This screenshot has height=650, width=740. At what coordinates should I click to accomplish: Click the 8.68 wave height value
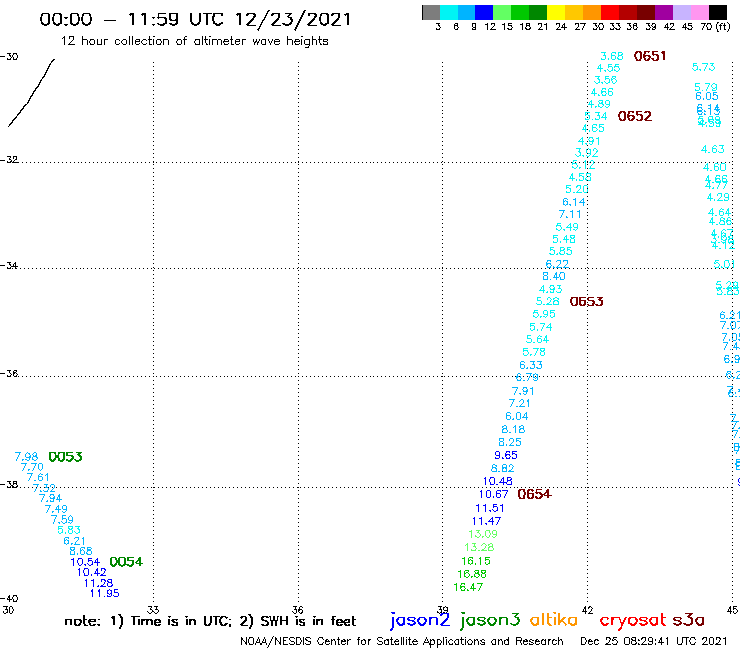pyautogui.click(x=81, y=551)
